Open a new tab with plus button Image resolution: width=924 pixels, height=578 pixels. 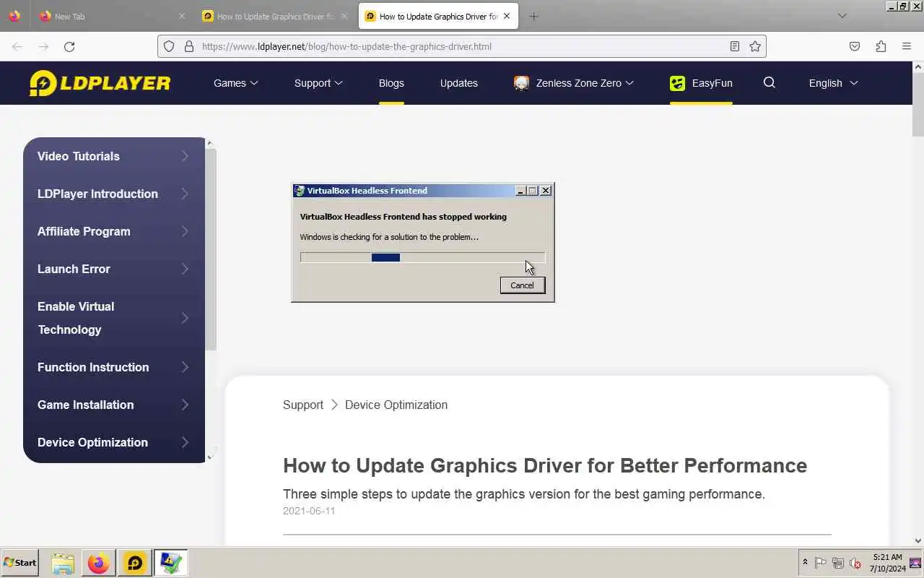tap(533, 16)
